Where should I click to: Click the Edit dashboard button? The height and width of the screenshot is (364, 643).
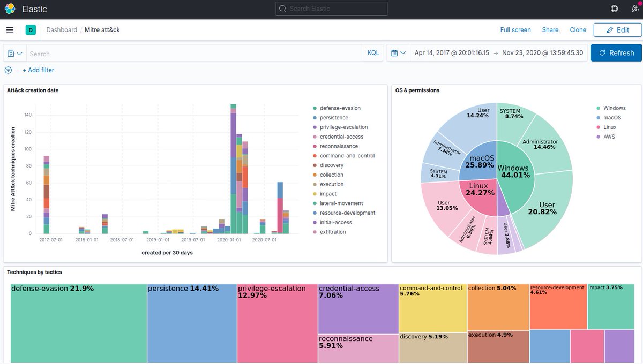617,30
